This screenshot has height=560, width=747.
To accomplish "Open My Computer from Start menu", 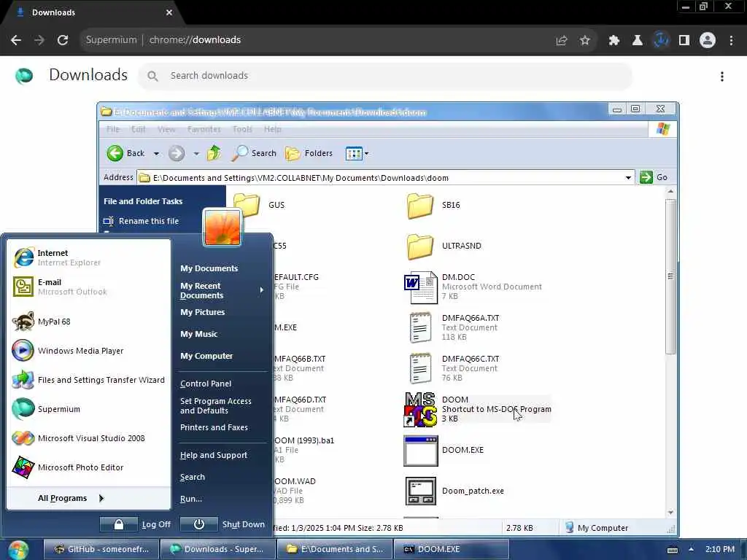I will click(206, 356).
